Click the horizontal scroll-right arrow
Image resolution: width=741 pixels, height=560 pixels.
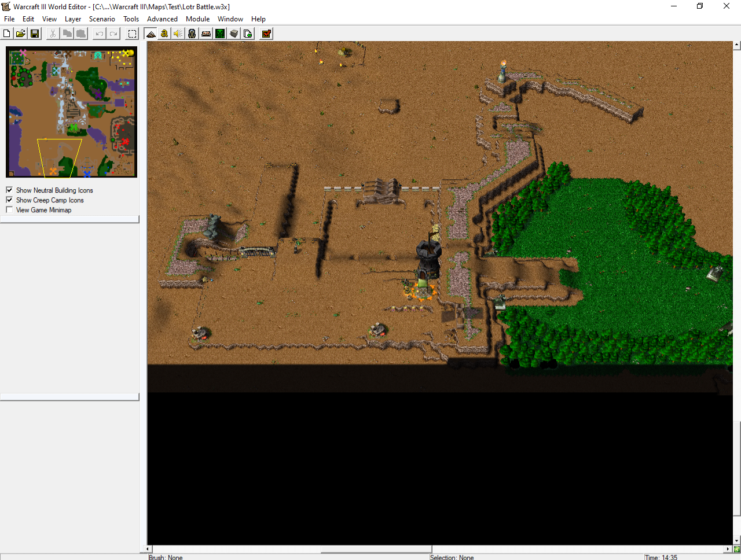pyautogui.click(x=728, y=549)
